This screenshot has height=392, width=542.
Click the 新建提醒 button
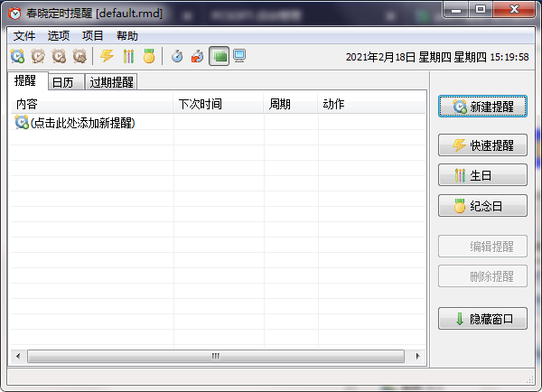482,107
